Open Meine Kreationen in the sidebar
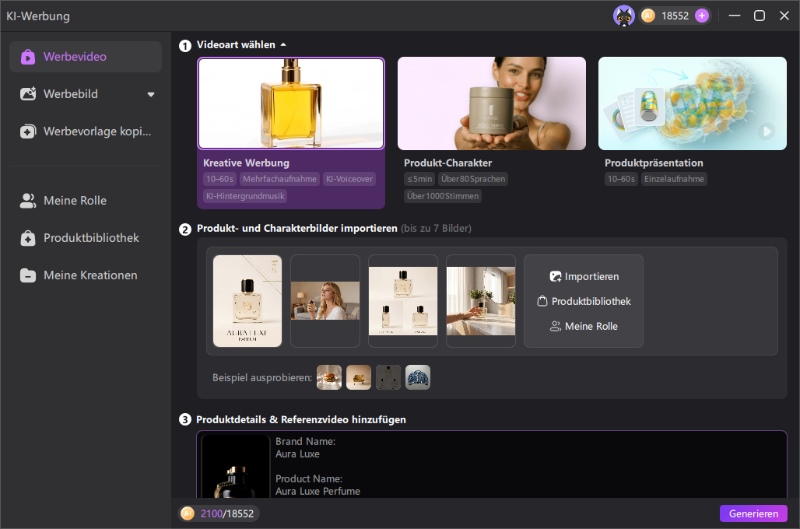800x529 pixels. pyautogui.click(x=86, y=275)
